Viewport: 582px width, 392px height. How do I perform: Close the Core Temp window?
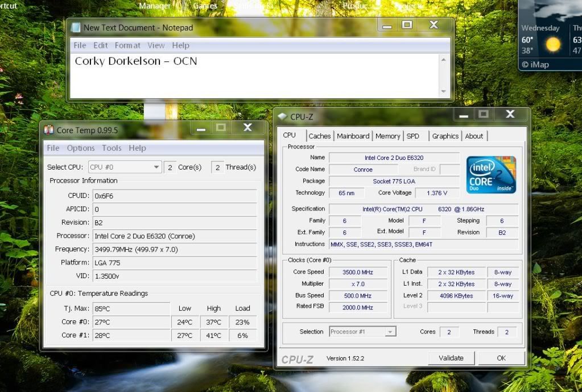click(x=247, y=127)
